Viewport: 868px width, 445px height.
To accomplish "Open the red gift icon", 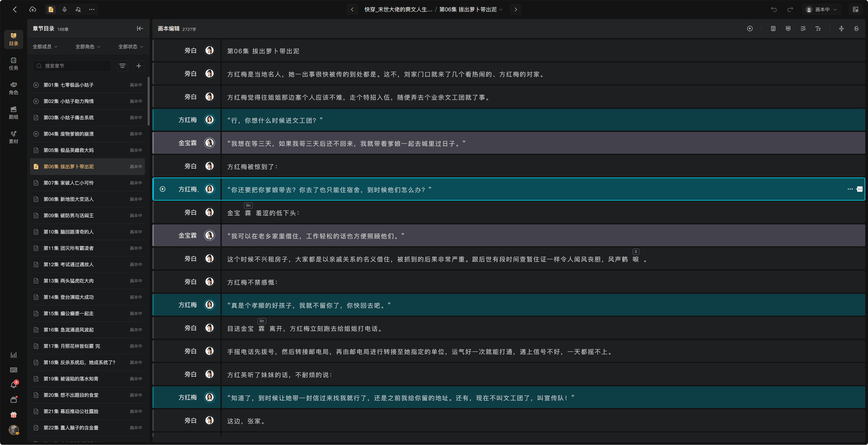I will (14, 415).
